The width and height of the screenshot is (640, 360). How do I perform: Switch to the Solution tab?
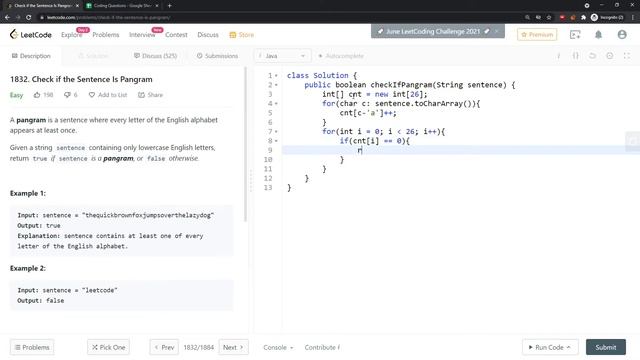[93, 56]
